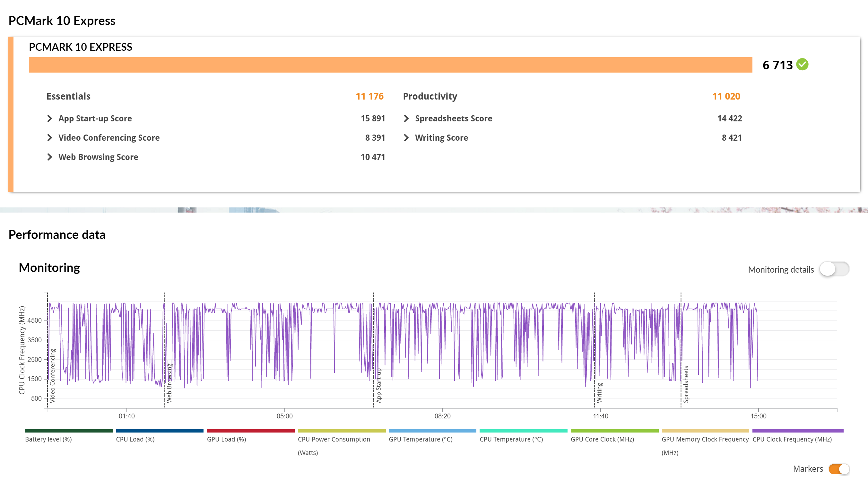Click the 500 y-axis tick label

(x=36, y=398)
